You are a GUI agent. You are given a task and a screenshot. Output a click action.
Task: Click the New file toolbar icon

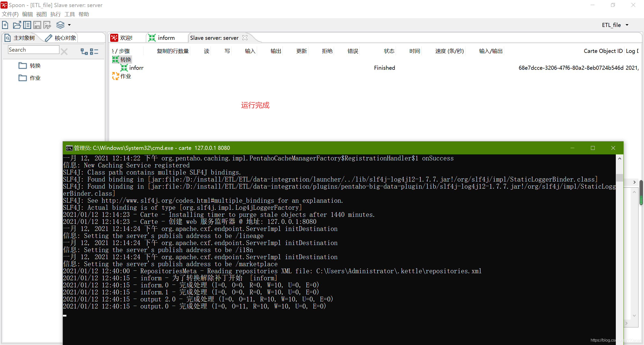point(5,25)
